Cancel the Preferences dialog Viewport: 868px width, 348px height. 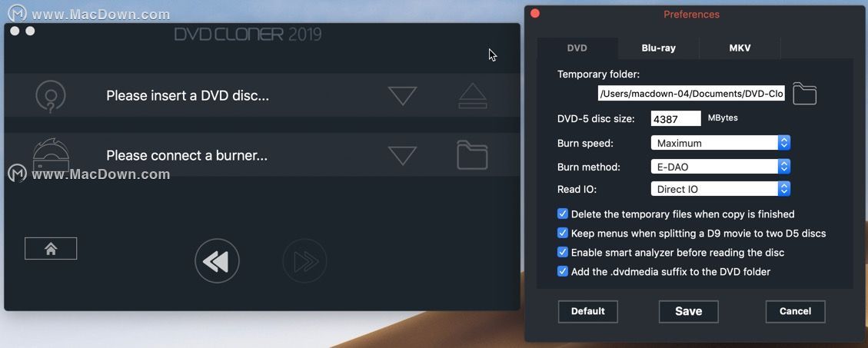coord(796,311)
